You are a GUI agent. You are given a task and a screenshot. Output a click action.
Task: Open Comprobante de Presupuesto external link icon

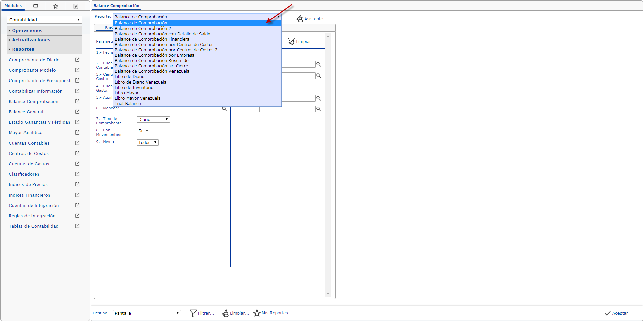(x=77, y=80)
